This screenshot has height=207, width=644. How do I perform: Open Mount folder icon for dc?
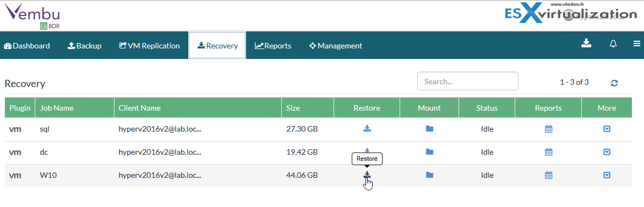click(x=429, y=152)
